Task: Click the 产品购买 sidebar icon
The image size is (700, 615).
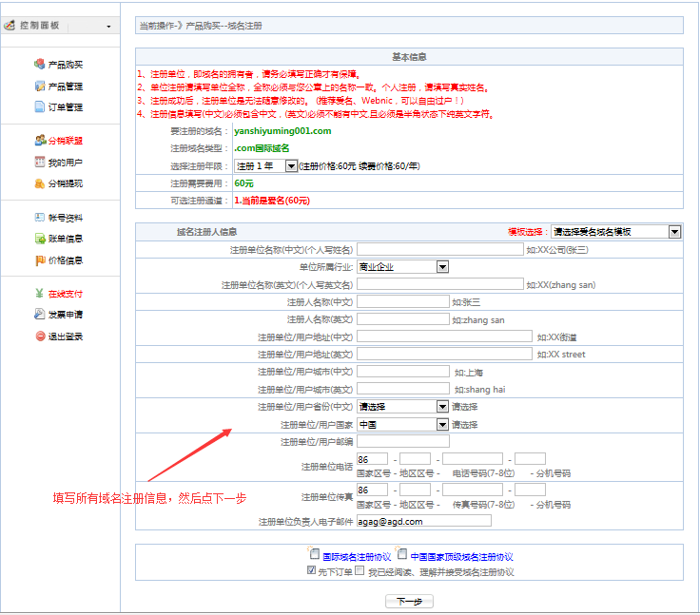Action: coord(39,65)
